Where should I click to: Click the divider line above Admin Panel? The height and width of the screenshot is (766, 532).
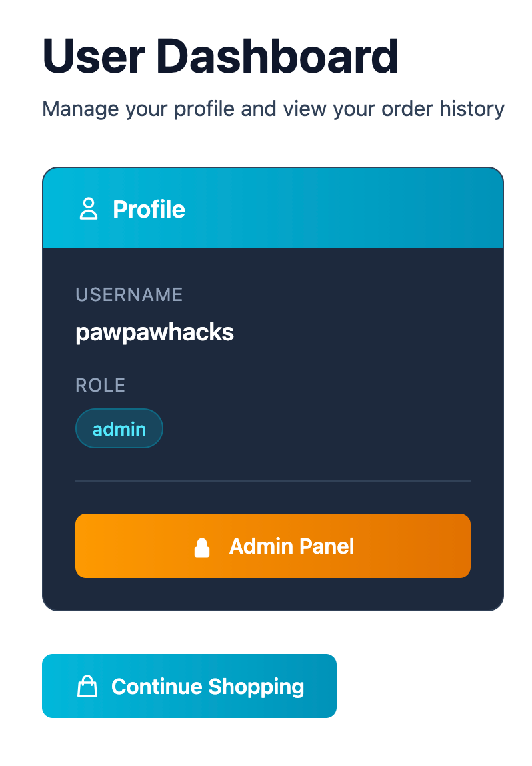point(273,480)
